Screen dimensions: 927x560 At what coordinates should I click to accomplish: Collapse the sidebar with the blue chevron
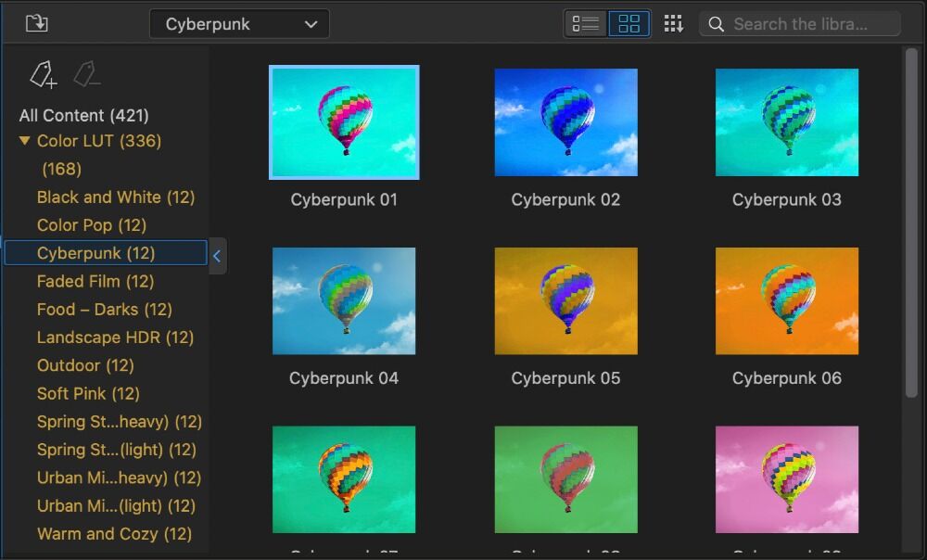[x=217, y=255]
